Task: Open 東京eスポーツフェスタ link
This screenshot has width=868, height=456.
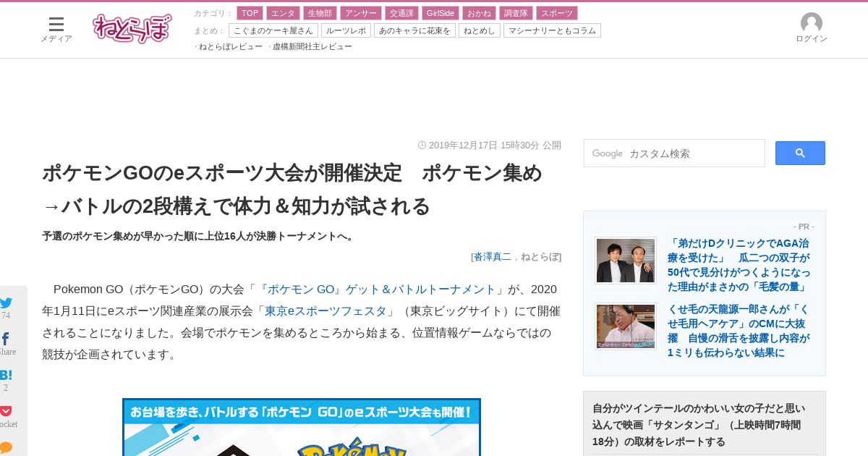Action: [x=325, y=311]
